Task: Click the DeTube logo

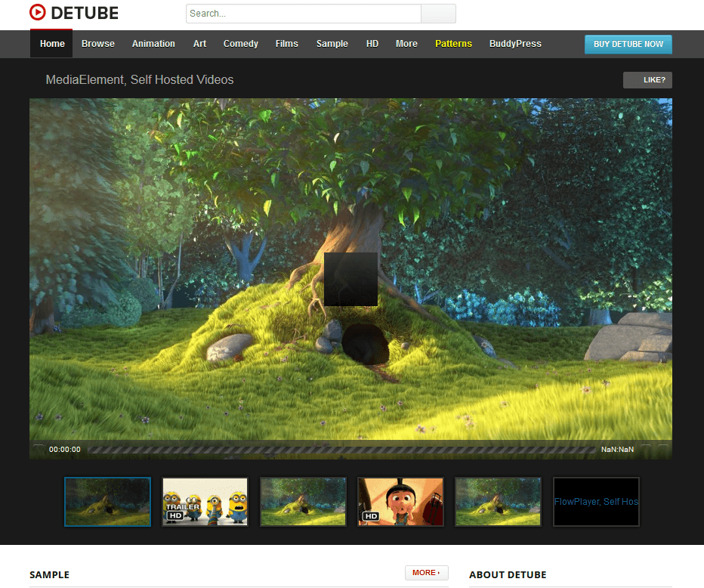Action: pyautogui.click(x=74, y=13)
